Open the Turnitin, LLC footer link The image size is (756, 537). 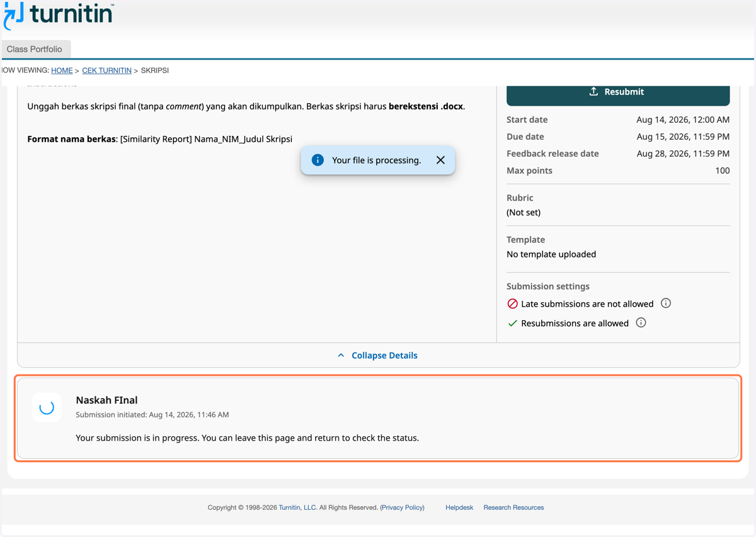pyautogui.click(x=297, y=507)
